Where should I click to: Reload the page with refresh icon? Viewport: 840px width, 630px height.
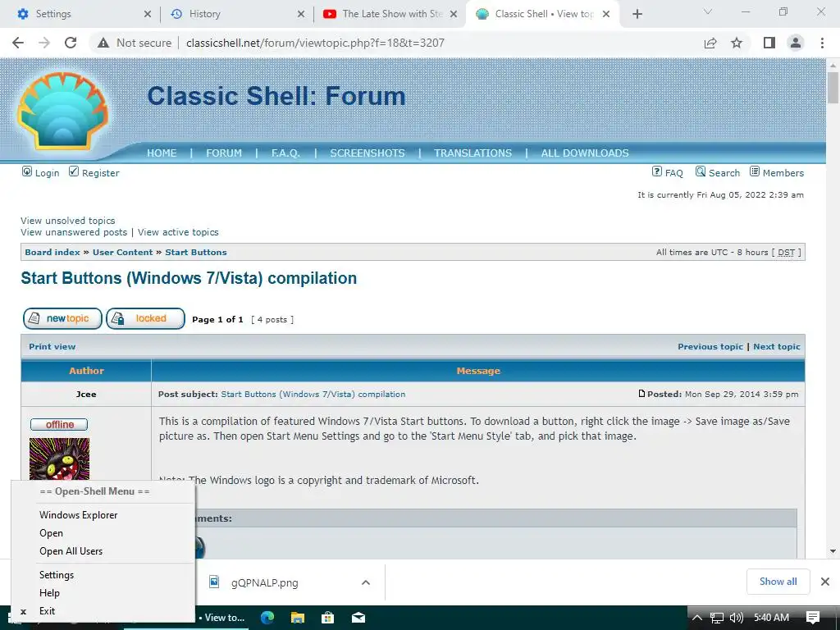tap(71, 43)
